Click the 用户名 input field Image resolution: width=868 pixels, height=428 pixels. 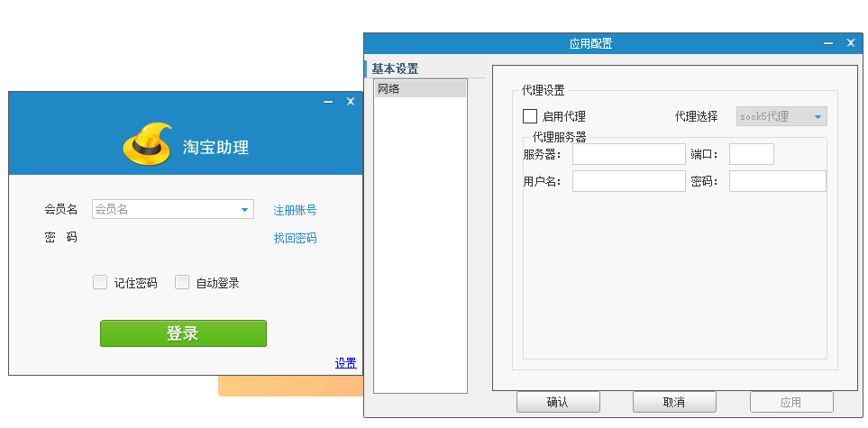pos(629,181)
